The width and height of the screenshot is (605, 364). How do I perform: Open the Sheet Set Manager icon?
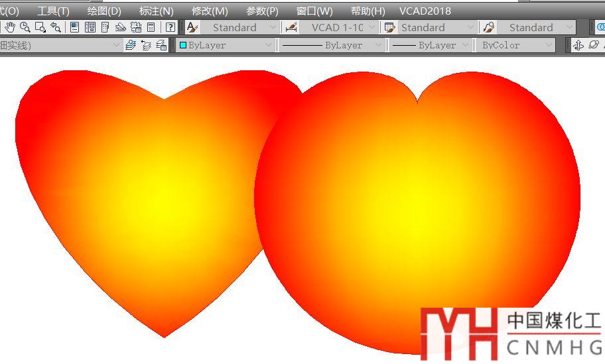coord(120,27)
